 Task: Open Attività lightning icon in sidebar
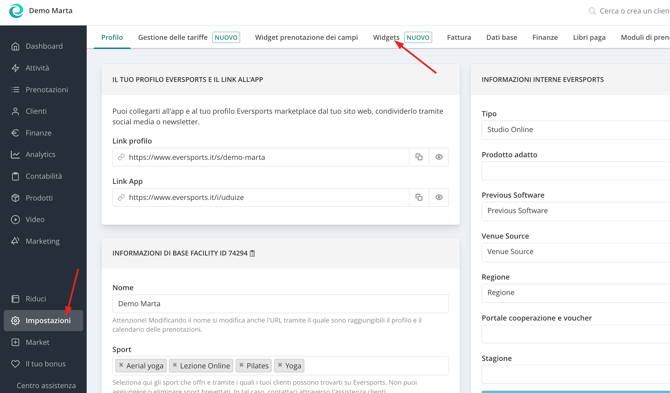pos(15,68)
